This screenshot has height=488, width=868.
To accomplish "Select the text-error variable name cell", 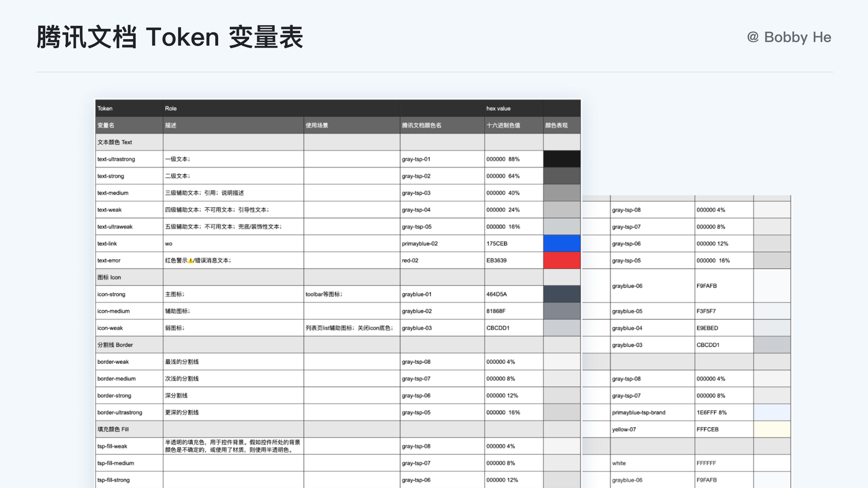I will tap(111, 260).
